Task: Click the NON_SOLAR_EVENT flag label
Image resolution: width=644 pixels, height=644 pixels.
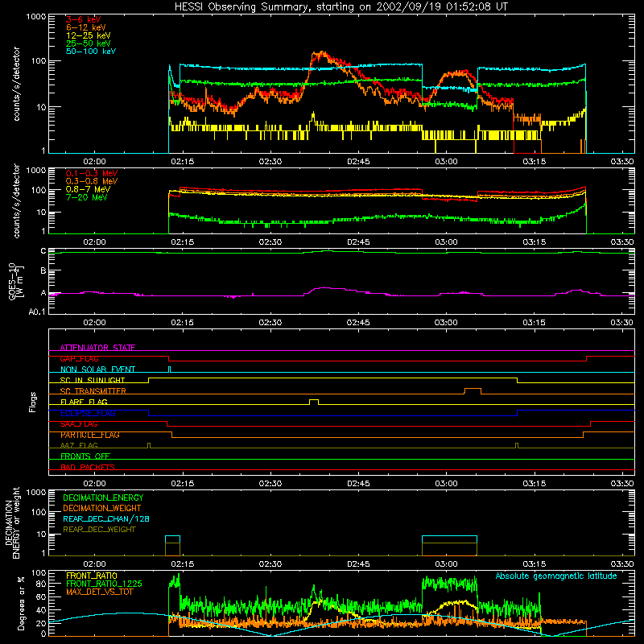Action: tap(97, 369)
